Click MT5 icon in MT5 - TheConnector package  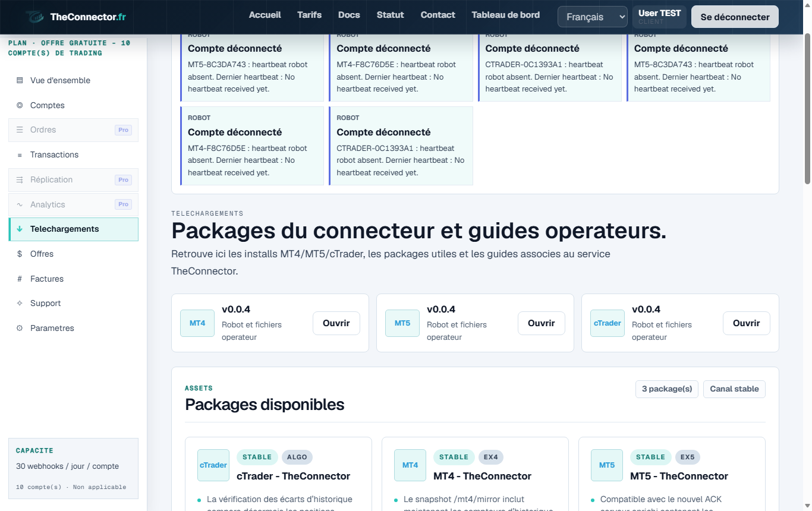coord(607,465)
